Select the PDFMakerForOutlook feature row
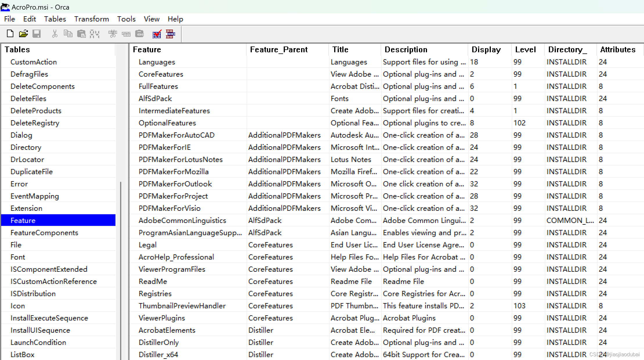This screenshot has height=360, width=644. click(175, 184)
